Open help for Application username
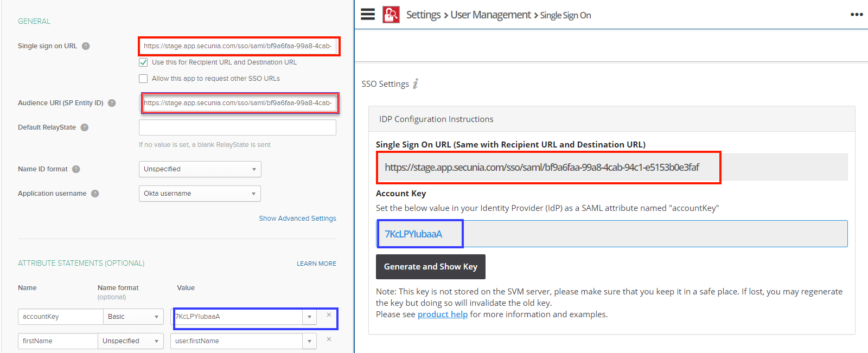Viewport: 868px width, 353px height. tap(95, 194)
